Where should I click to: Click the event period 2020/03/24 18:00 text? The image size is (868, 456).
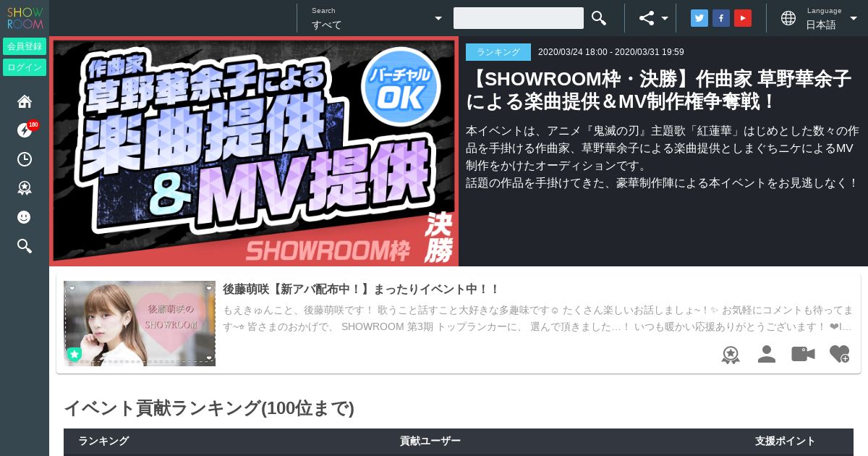pos(611,52)
